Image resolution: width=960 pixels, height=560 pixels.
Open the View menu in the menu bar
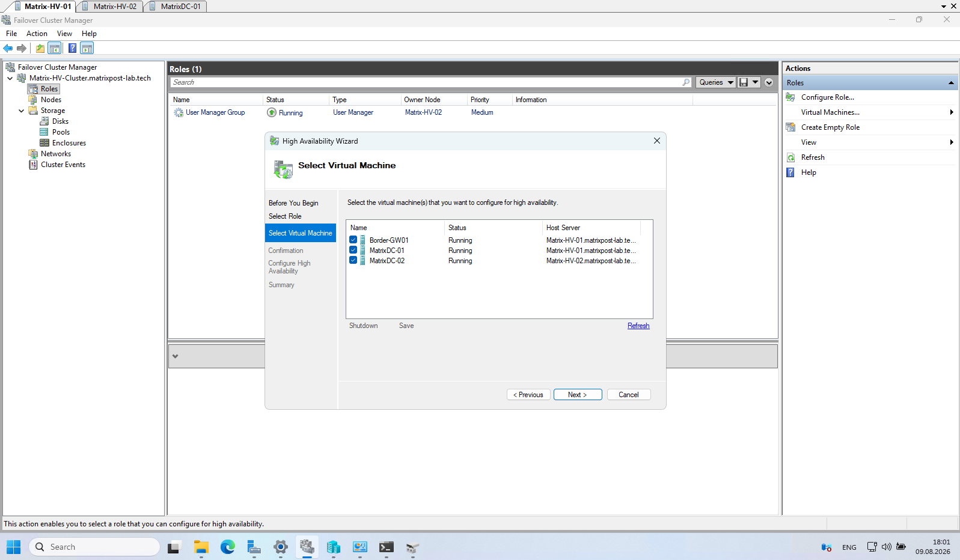point(64,34)
